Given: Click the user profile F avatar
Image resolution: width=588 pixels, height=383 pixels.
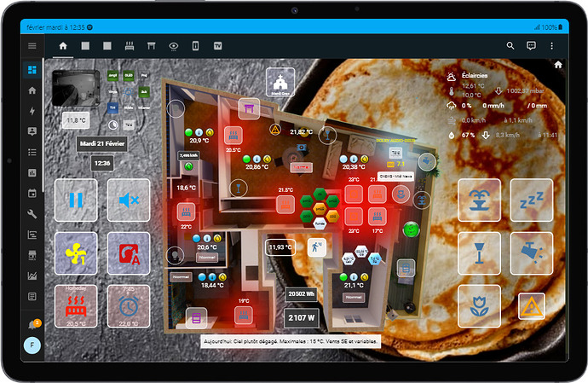Looking at the screenshot, I should 32,347.
